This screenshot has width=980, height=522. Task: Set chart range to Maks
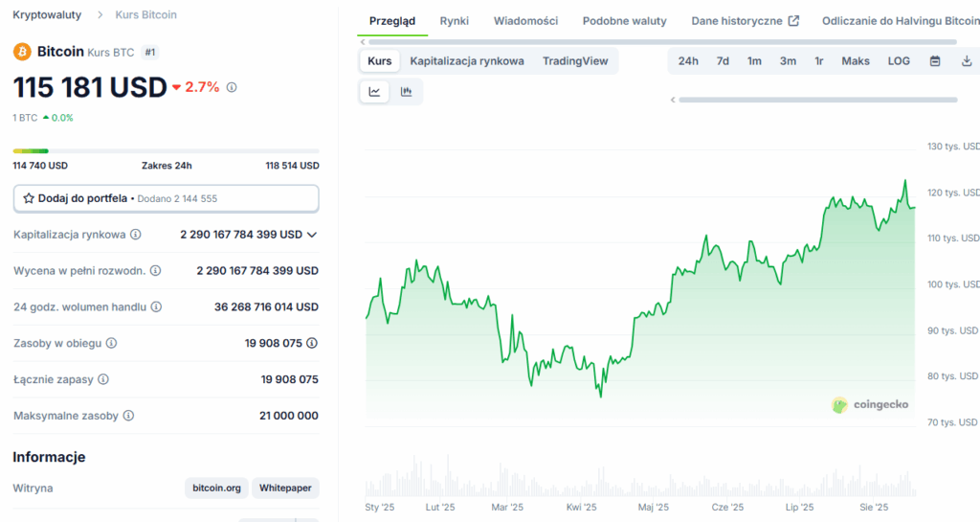[856, 61]
